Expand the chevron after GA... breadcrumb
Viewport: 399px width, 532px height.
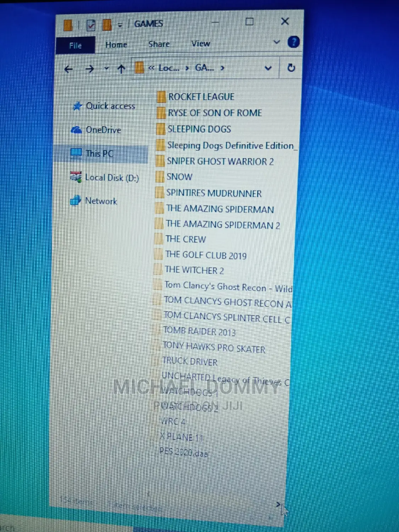click(x=222, y=67)
